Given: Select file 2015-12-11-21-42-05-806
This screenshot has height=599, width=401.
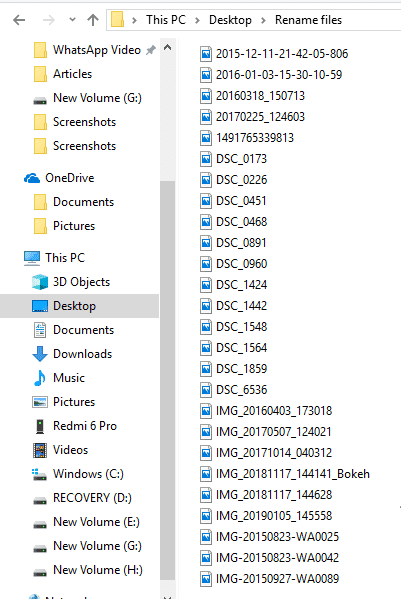Looking at the screenshot, I should (x=282, y=53).
